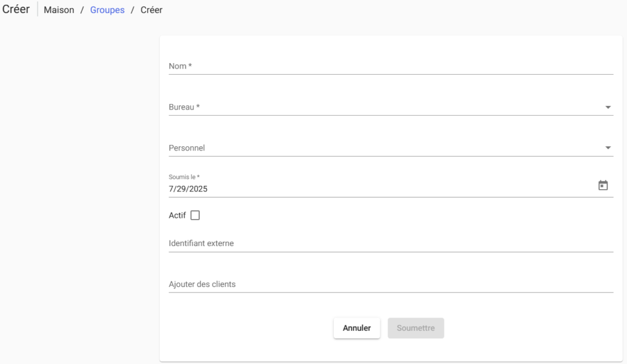Click the Identifiant externe field
This screenshot has height=364, width=627.
tap(391, 243)
